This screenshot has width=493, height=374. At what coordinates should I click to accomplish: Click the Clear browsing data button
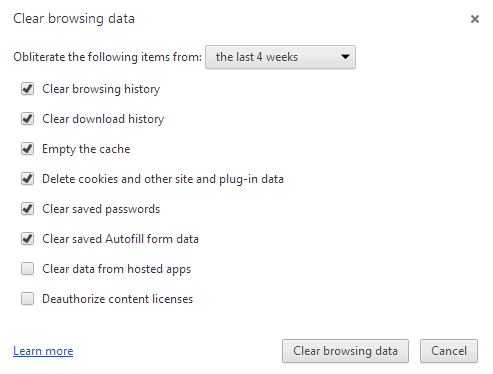345,351
